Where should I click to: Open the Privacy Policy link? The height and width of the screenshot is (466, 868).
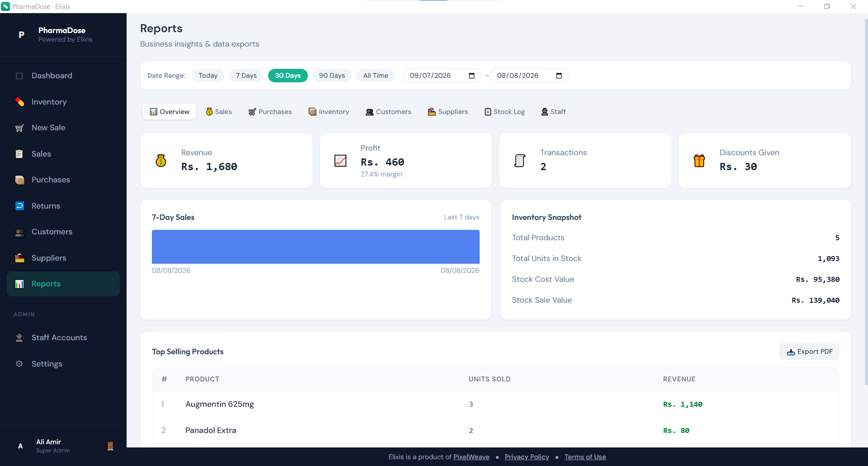tap(527, 457)
